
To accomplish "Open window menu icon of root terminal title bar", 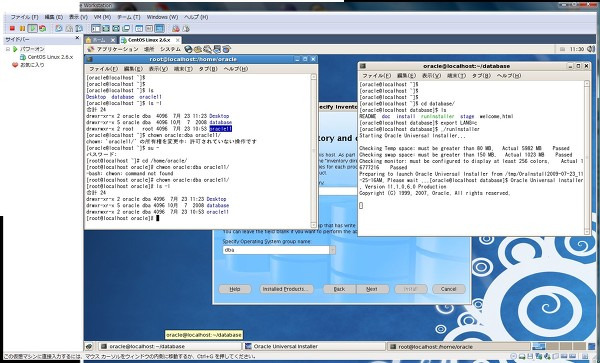I will coord(89,59).
